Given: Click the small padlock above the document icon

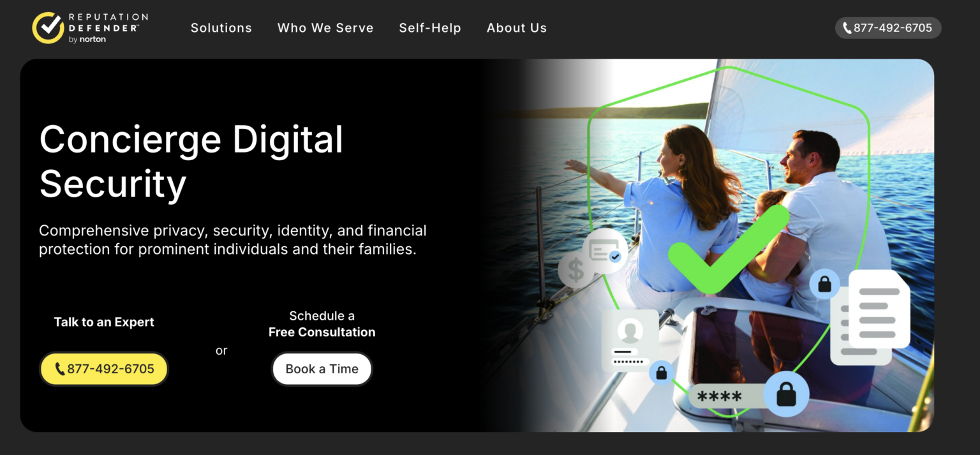Looking at the screenshot, I should point(824,283).
